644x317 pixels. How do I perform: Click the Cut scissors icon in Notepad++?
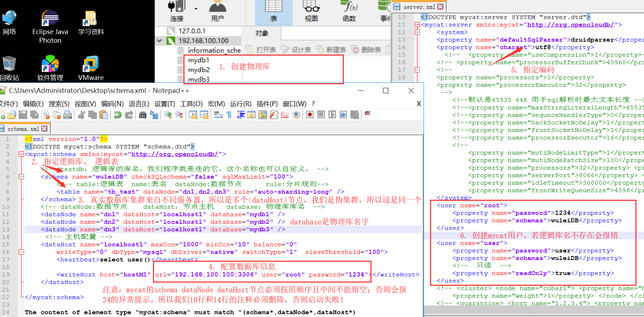click(x=81, y=115)
